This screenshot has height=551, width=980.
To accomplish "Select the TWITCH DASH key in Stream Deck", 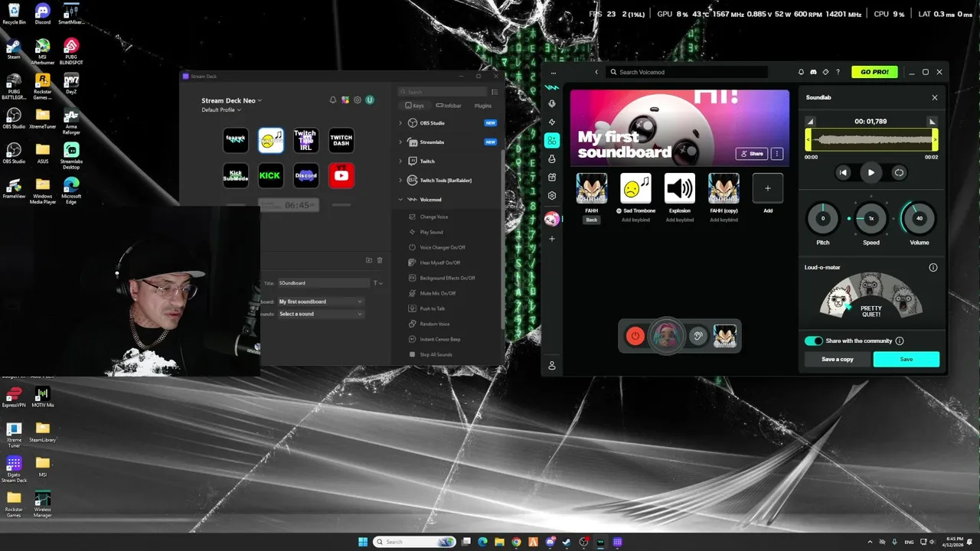I will tap(341, 140).
